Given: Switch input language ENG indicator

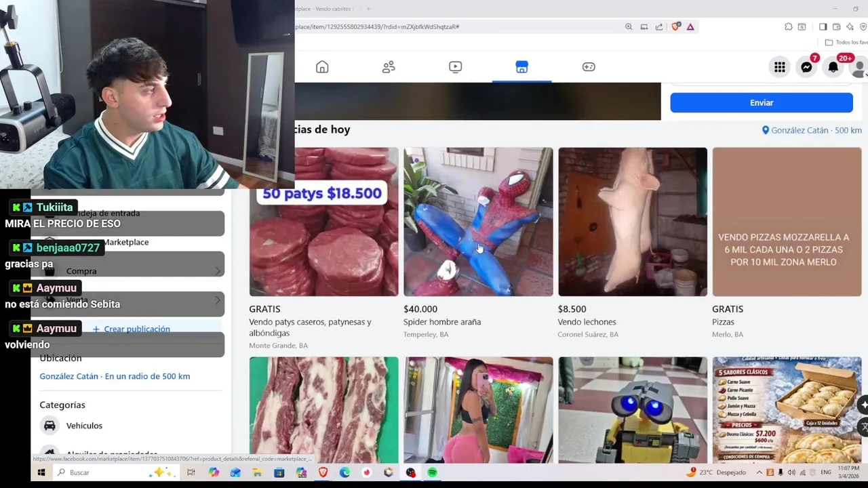Looking at the screenshot, I should [x=826, y=472].
